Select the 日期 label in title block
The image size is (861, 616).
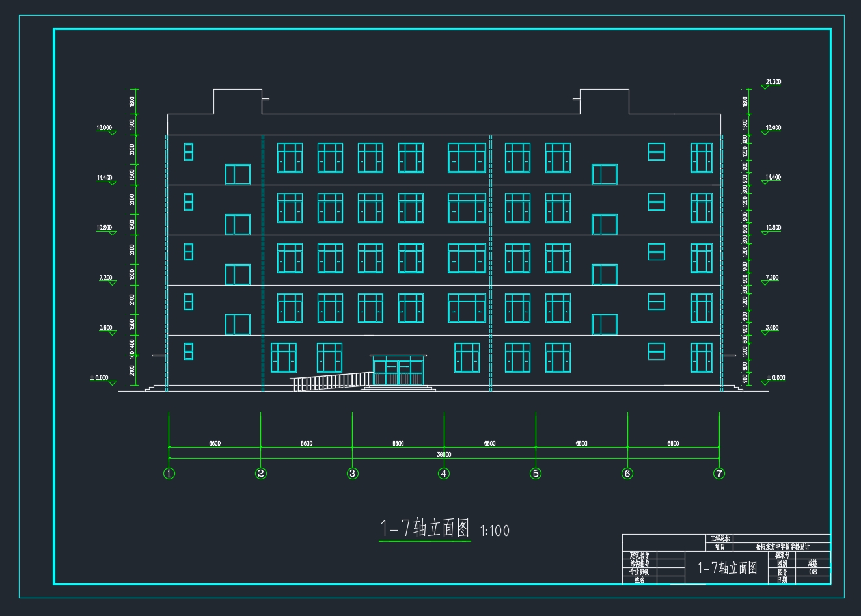(x=782, y=580)
